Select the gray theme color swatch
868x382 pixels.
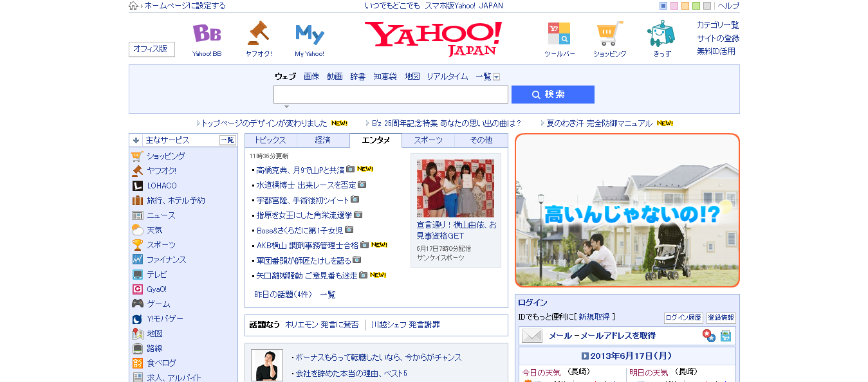(x=707, y=6)
